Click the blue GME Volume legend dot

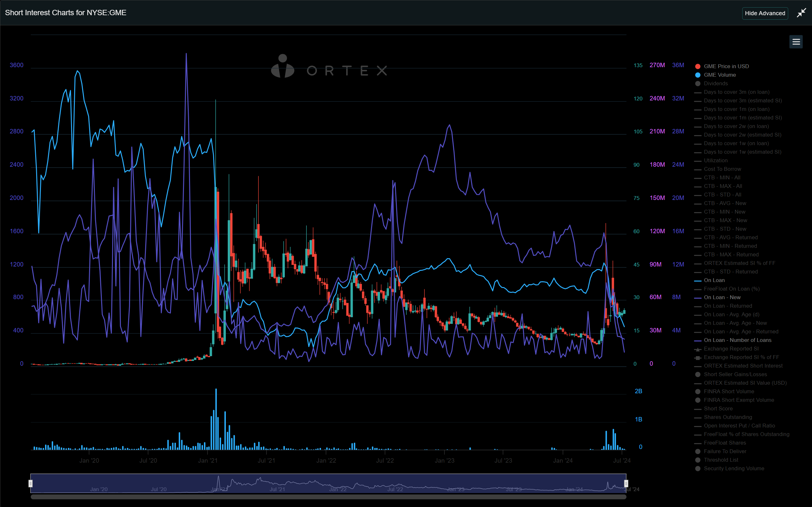(x=698, y=75)
